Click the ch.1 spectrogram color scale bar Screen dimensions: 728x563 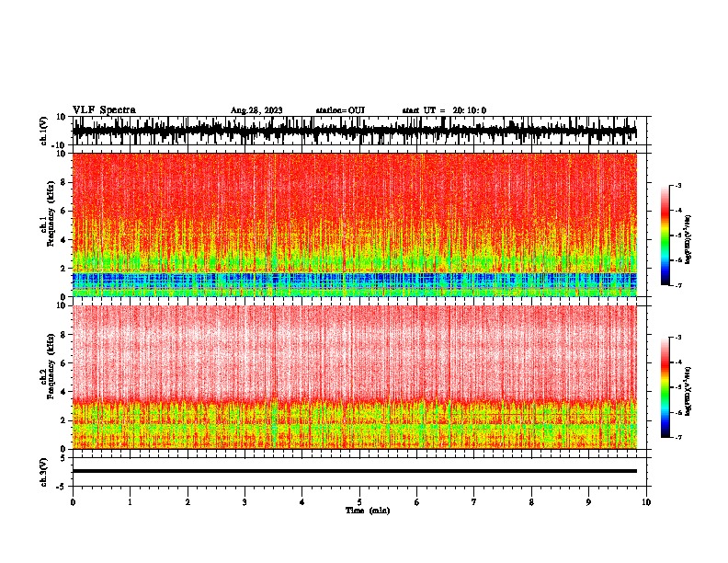(x=665, y=236)
